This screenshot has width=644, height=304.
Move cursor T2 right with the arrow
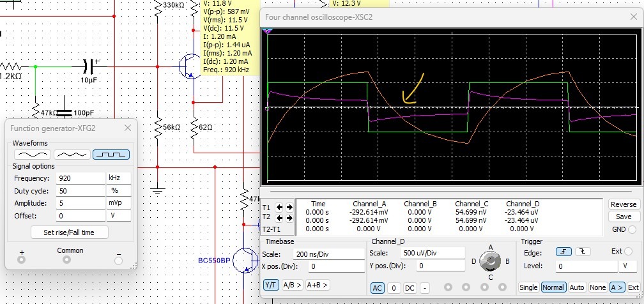point(289,217)
